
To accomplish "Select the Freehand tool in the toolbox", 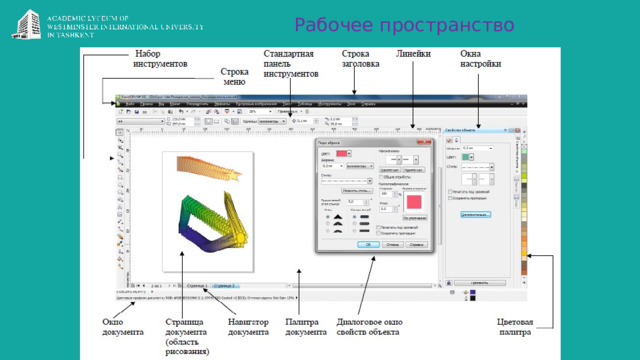I will pos(120,162).
